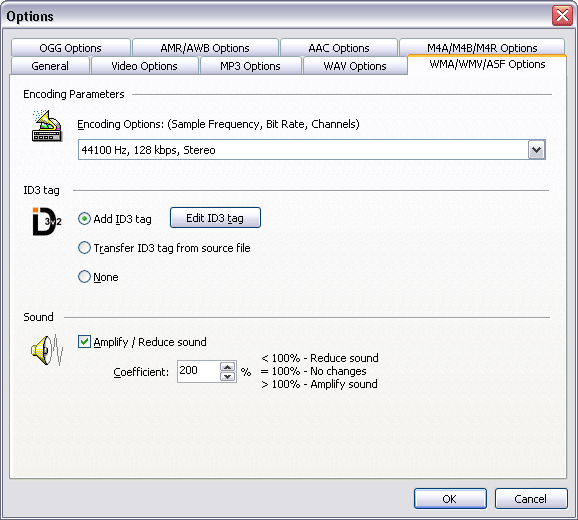The height and width of the screenshot is (520, 578).
Task: Select the Add ID3 tag radio button
Action: pos(84,219)
